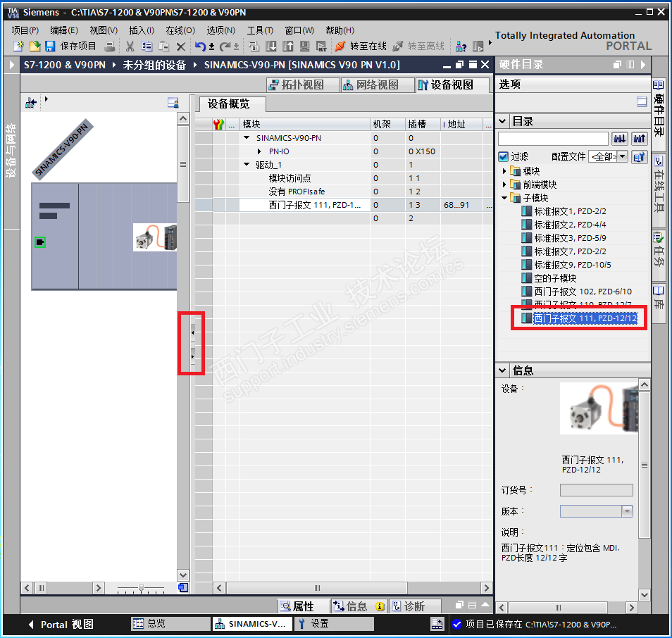Screen dimensions: 672x638
Task: Collapse the 子模块 catalog folder
Action: tap(504, 198)
